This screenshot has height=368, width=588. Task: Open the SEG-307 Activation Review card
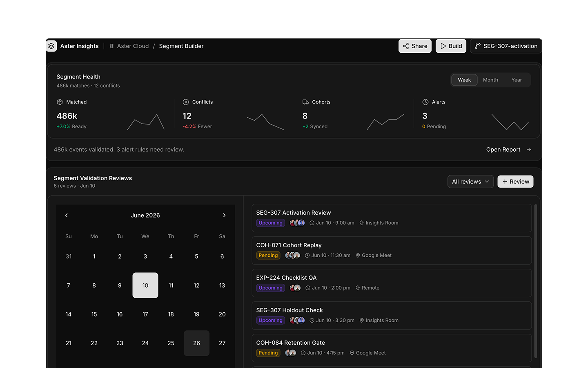tap(392, 218)
